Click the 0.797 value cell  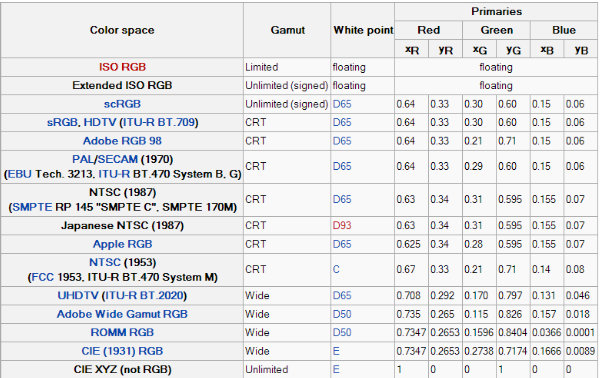pyautogui.click(x=513, y=296)
